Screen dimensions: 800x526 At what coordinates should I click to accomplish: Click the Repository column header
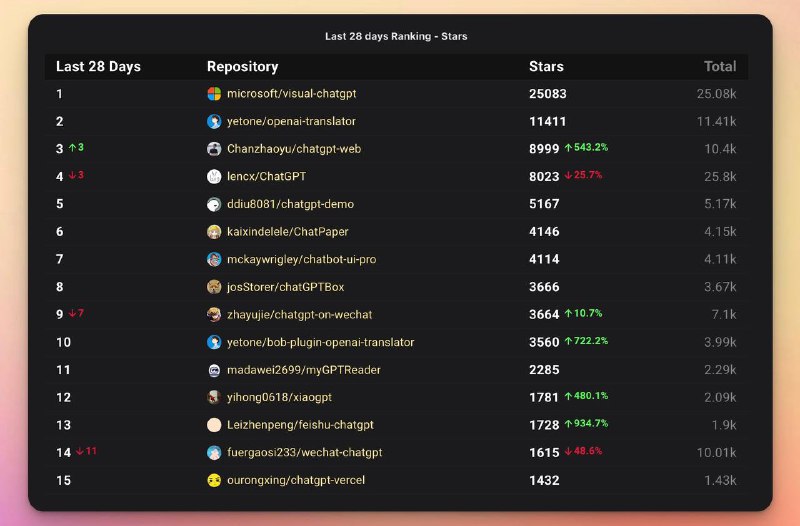[x=242, y=67]
